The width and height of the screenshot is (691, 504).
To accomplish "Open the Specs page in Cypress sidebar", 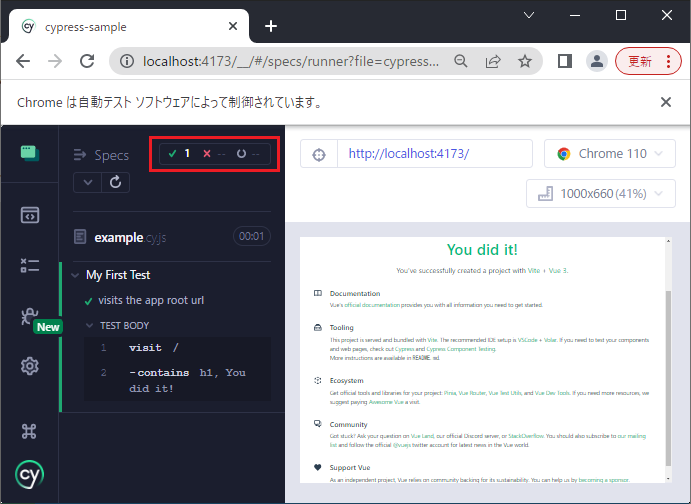I will click(x=30, y=215).
